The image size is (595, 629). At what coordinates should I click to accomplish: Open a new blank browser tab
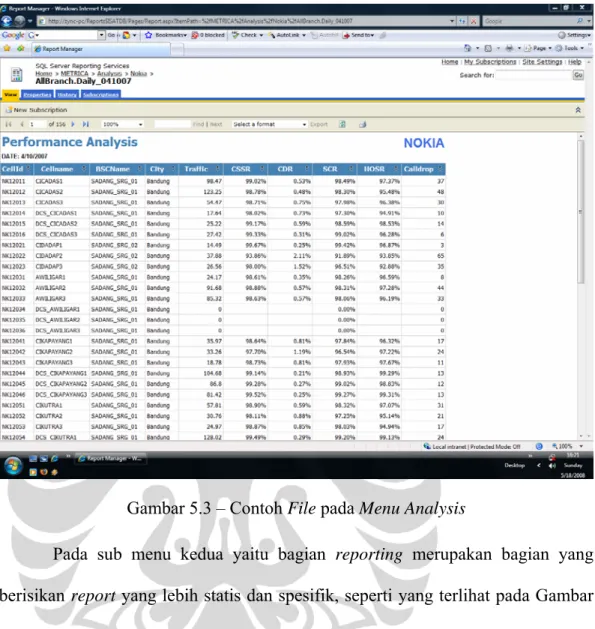click(177, 49)
